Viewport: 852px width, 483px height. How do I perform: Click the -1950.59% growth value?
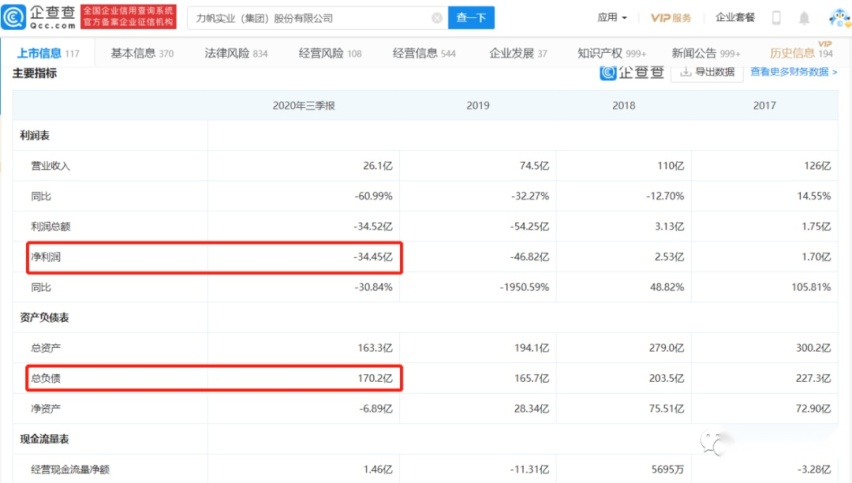coord(524,287)
